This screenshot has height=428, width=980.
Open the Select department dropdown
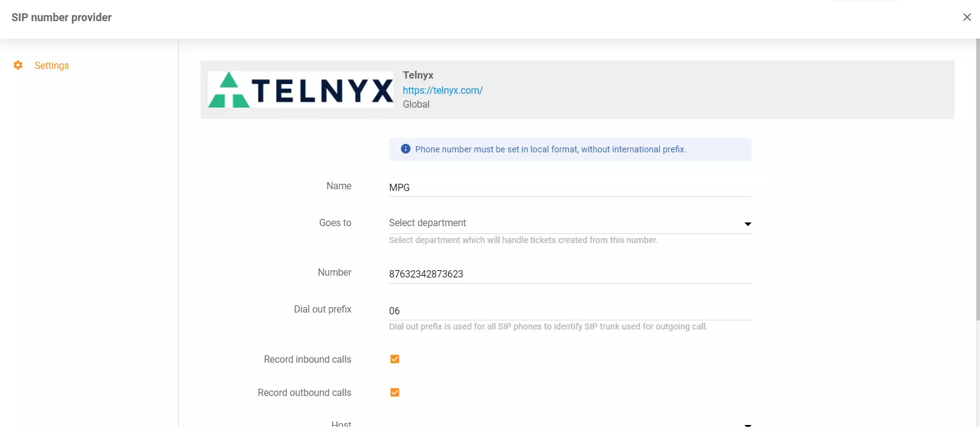[x=544, y=222]
